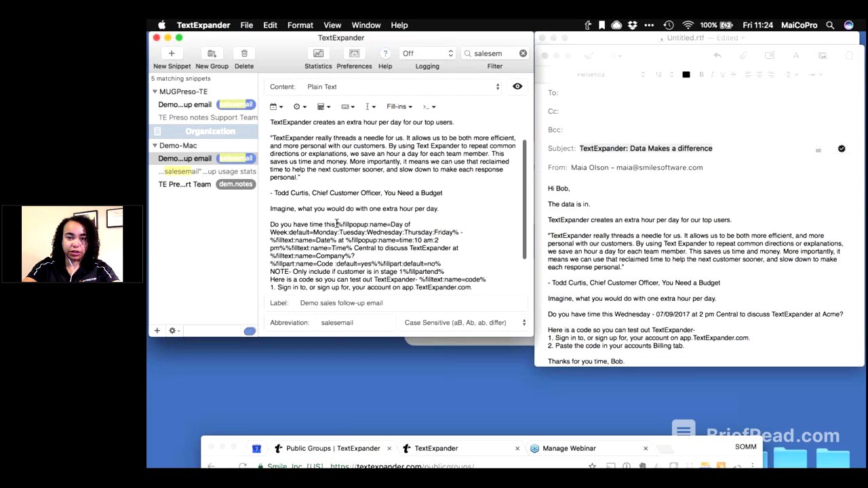Collapse the Demo-Mac group
This screenshot has height=488, width=868.
click(x=155, y=146)
